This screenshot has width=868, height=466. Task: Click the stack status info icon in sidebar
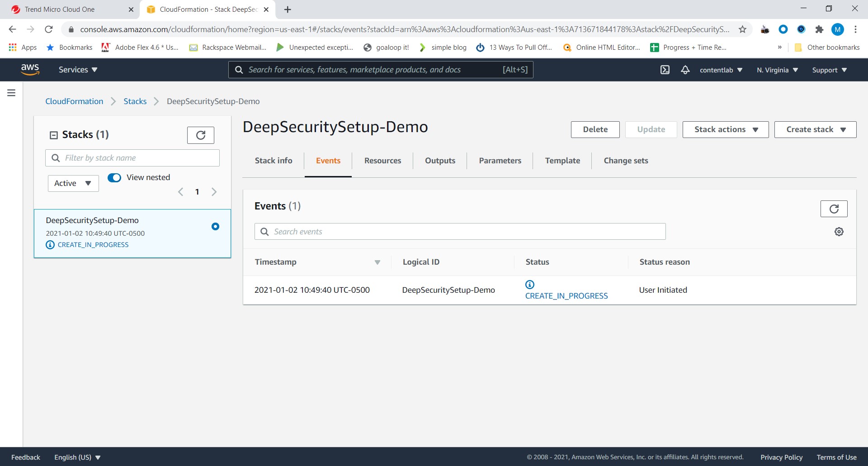(x=50, y=245)
